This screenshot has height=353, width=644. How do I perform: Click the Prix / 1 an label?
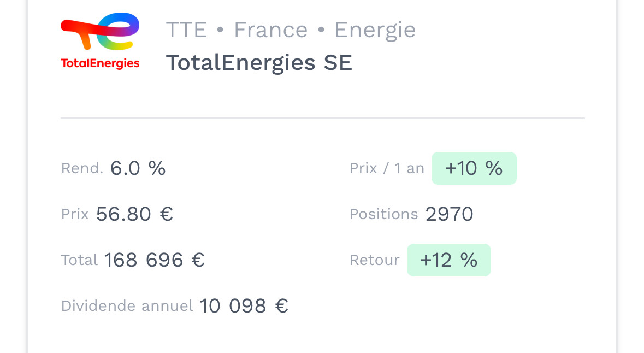[x=387, y=168]
